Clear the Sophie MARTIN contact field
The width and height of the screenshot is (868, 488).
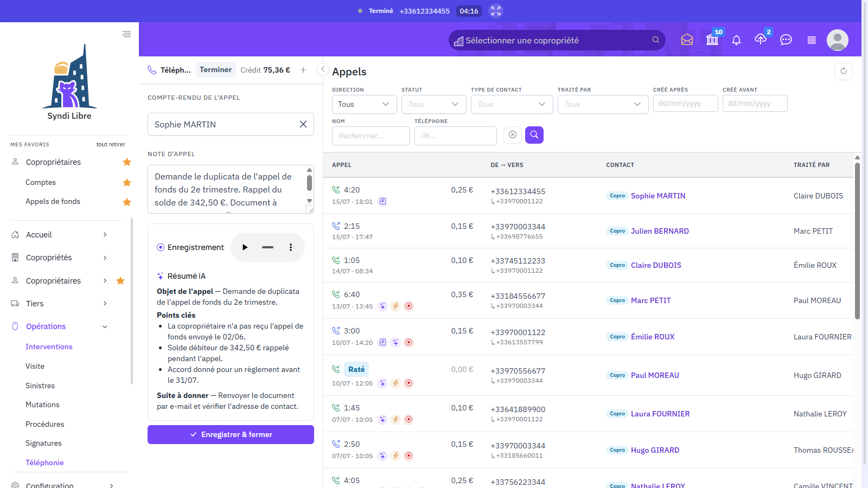pos(303,124)
